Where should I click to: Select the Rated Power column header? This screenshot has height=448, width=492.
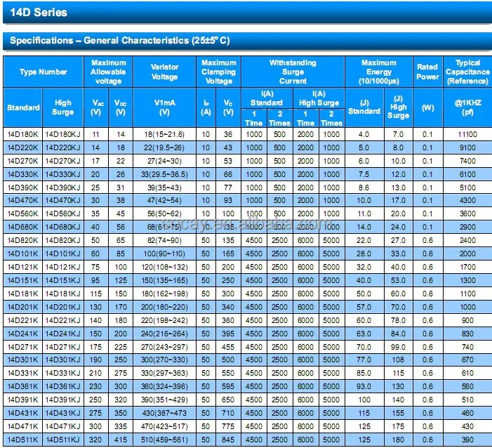tap(427, 72)
